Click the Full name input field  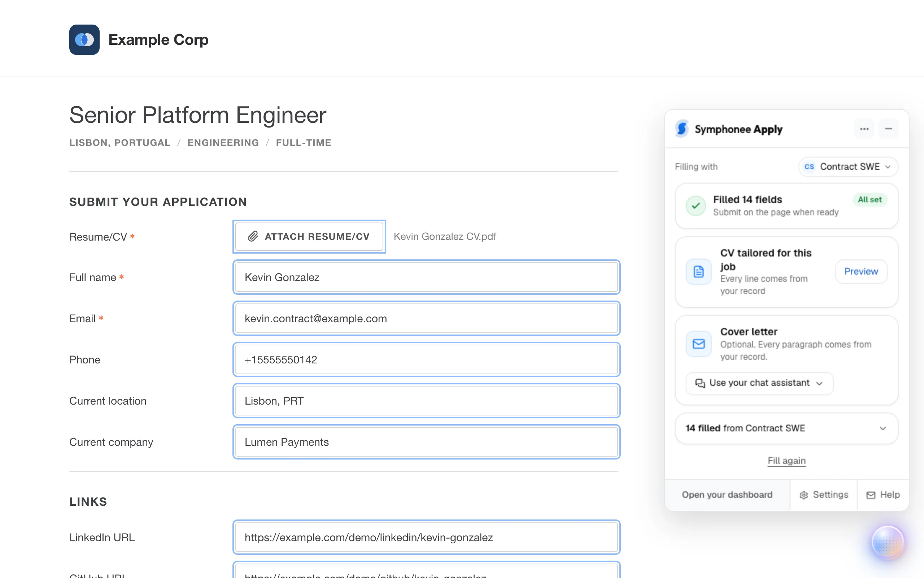click(x=427, y=277)
